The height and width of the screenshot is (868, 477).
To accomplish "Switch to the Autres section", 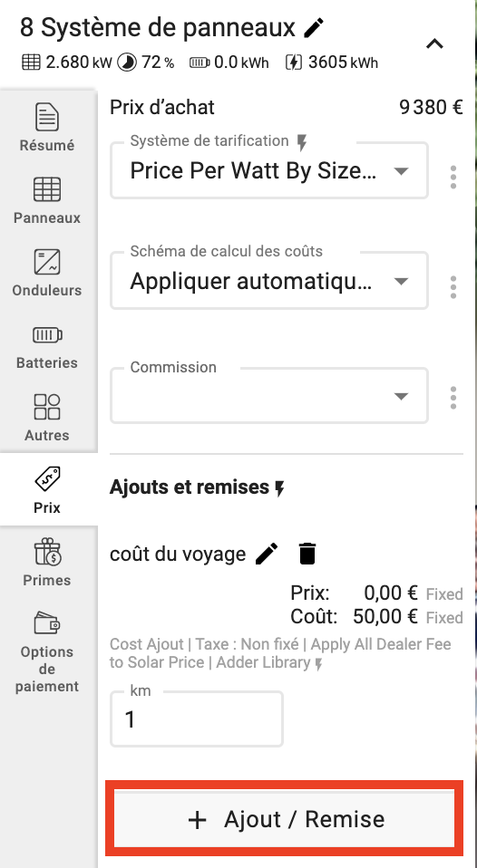I will [47, 418].
